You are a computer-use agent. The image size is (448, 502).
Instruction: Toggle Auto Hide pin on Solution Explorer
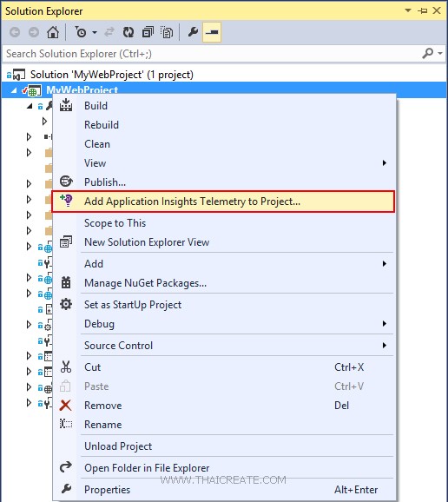coord(423,10)
